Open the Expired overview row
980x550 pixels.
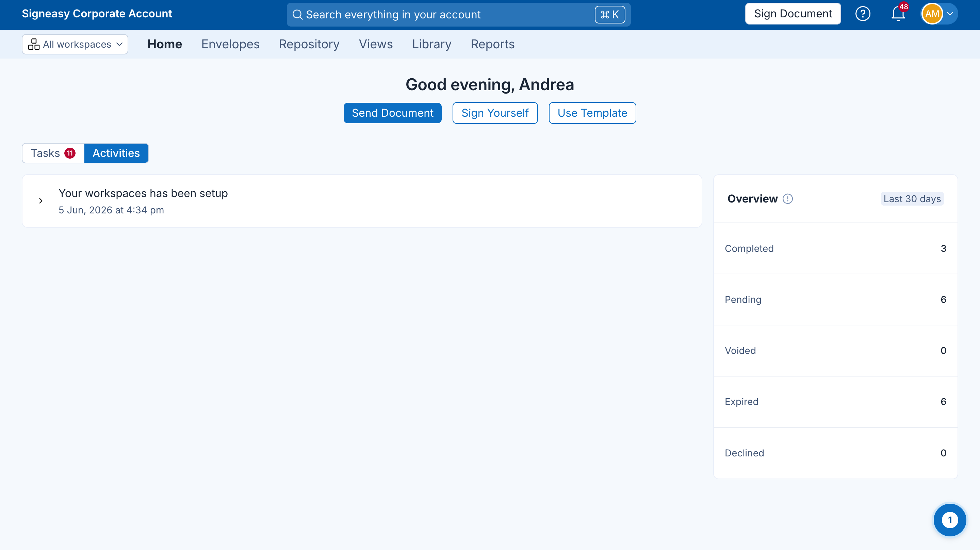pyautogui.click(x=835, y=402)
